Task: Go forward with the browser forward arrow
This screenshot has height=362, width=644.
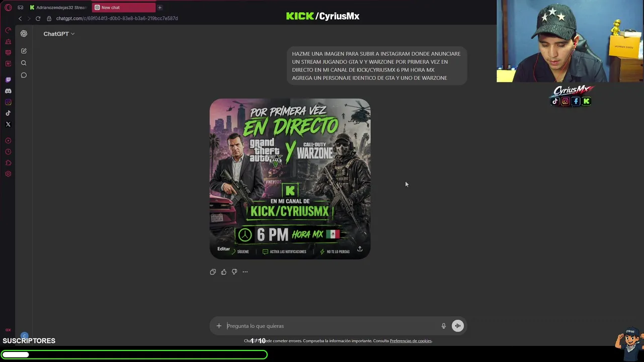Action: (29, 19)
